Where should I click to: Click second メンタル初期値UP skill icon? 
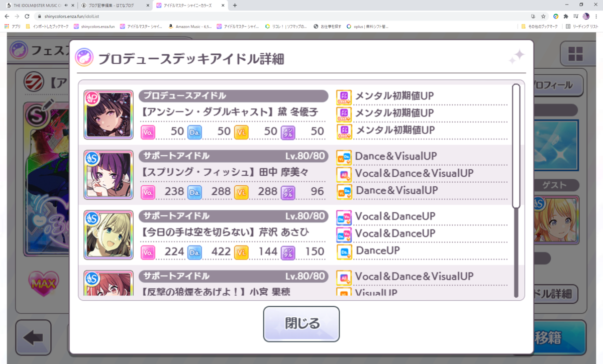[x=344, y=114]
